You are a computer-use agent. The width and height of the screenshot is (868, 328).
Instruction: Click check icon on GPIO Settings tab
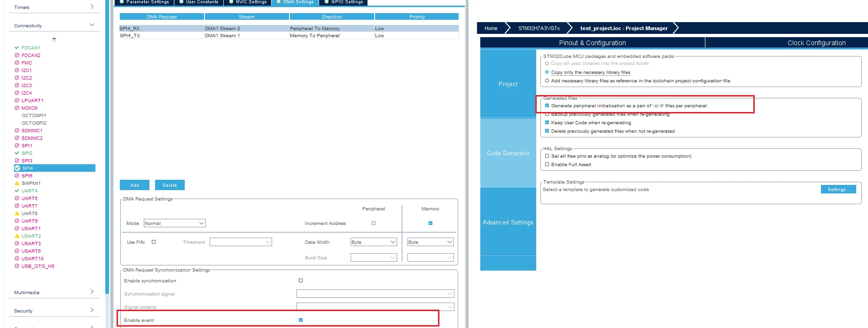tap(327, 2)
